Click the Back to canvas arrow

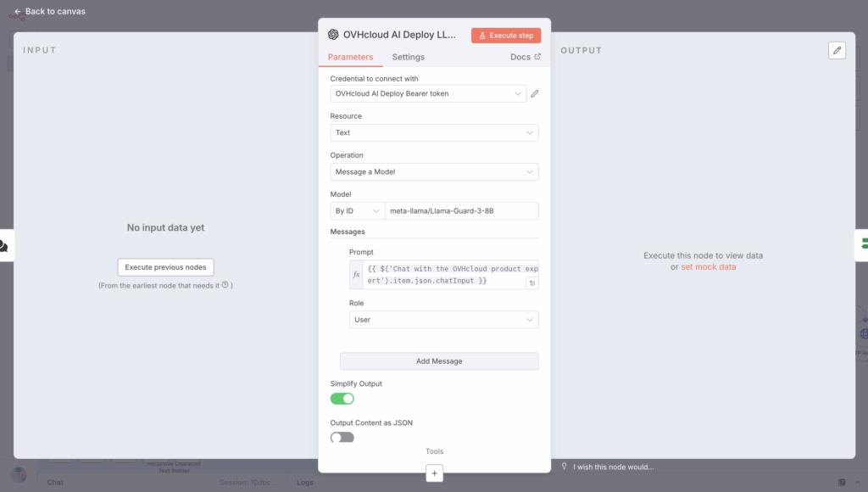18,11
